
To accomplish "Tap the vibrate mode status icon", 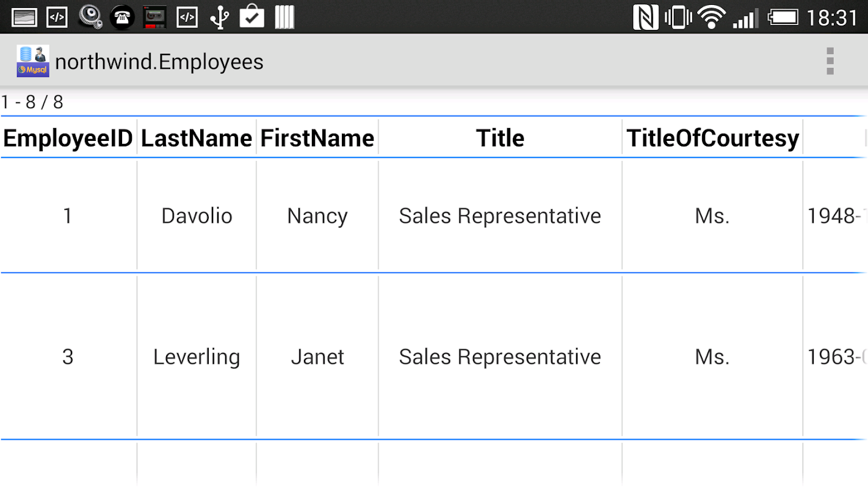I will pos(678,17).
